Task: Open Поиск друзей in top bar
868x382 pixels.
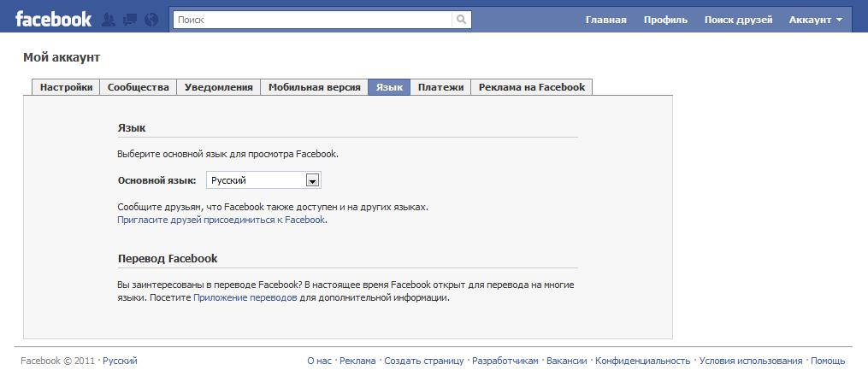Action: [x=738, y=20]
